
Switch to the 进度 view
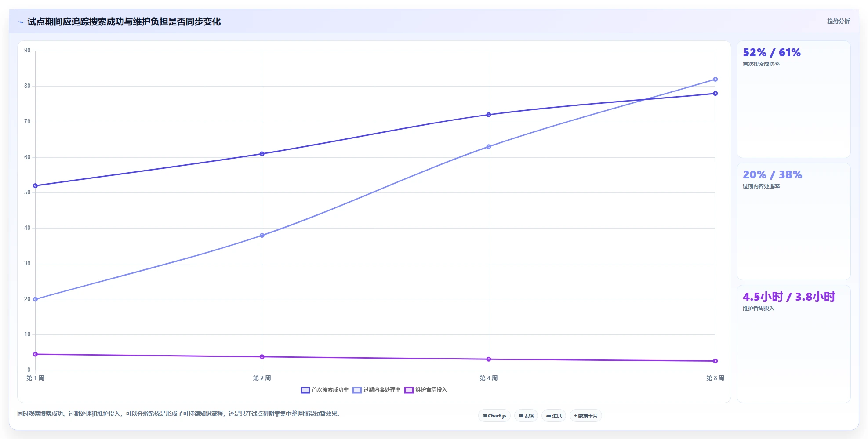554,416
